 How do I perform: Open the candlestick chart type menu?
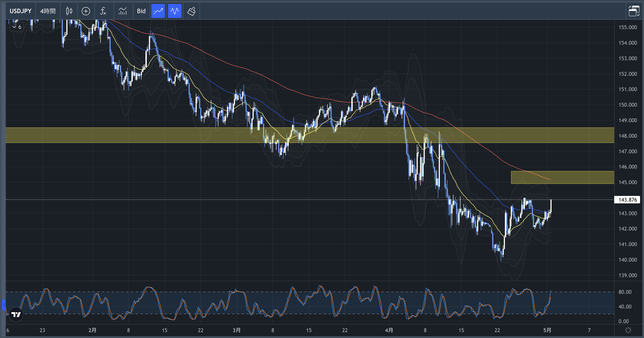coord(69,11)
